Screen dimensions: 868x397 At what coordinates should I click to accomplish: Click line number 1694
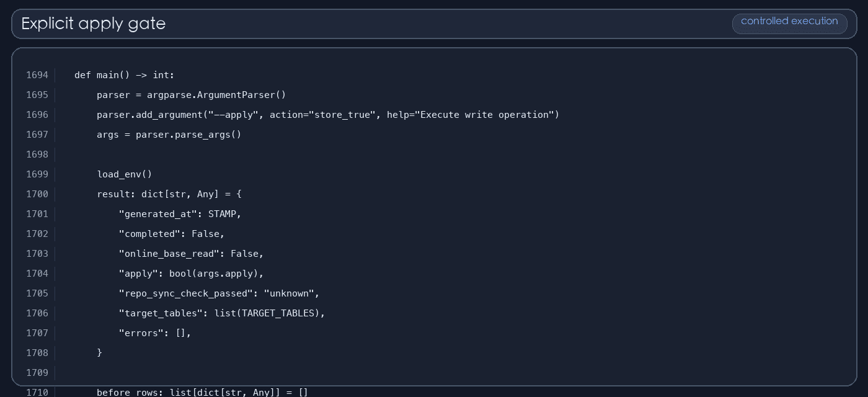point(37,75)
